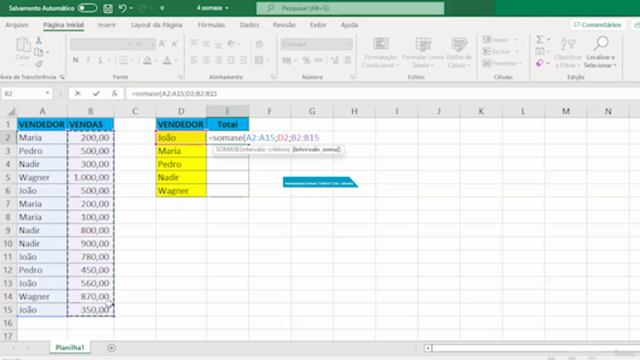Click the Pesquisar search box
The image size is (640, 360).
click(350, 8)
